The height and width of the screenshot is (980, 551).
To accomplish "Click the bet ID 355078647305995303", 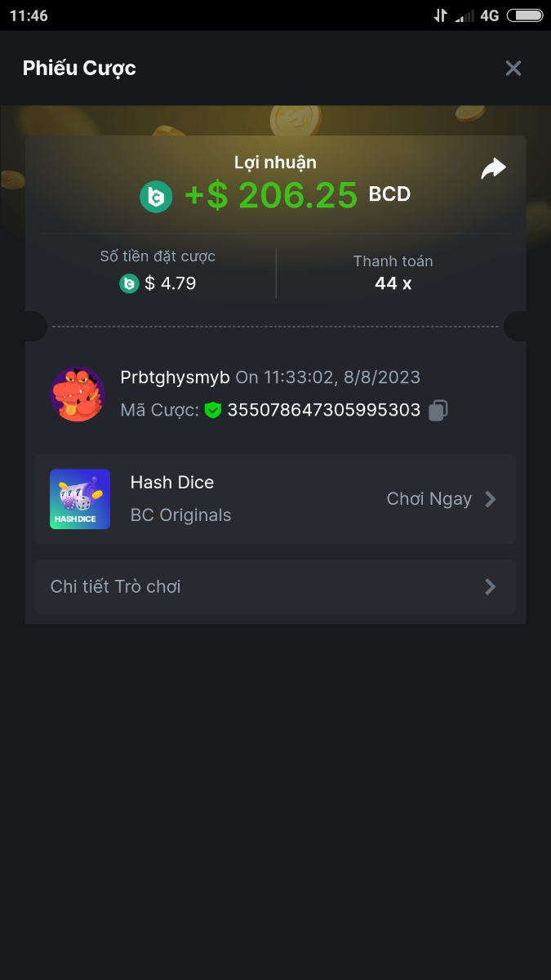I will [323, 410].
